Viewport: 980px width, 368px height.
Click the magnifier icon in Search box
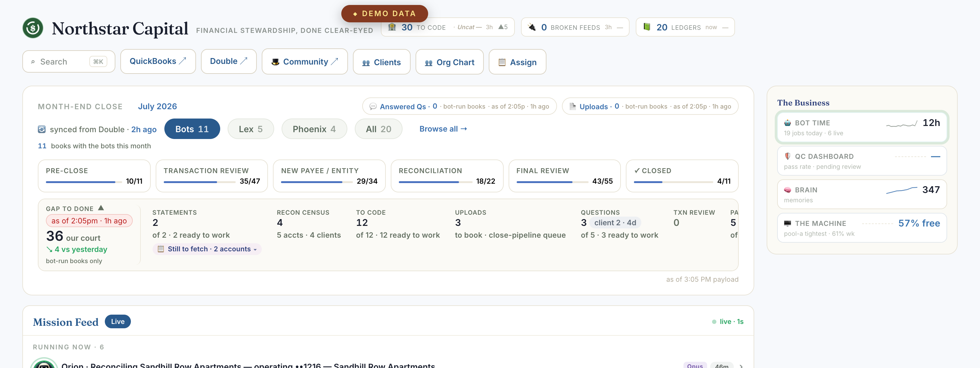(33, 62)
